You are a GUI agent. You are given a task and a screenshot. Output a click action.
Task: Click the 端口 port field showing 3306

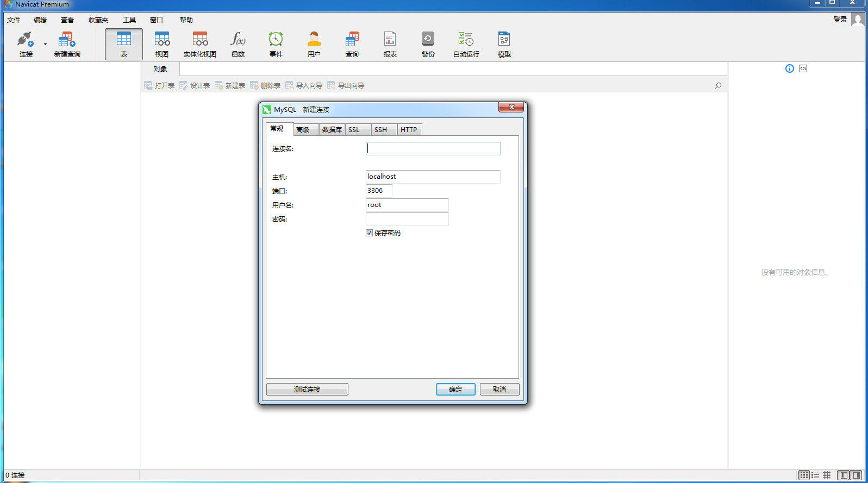[379, 191]
